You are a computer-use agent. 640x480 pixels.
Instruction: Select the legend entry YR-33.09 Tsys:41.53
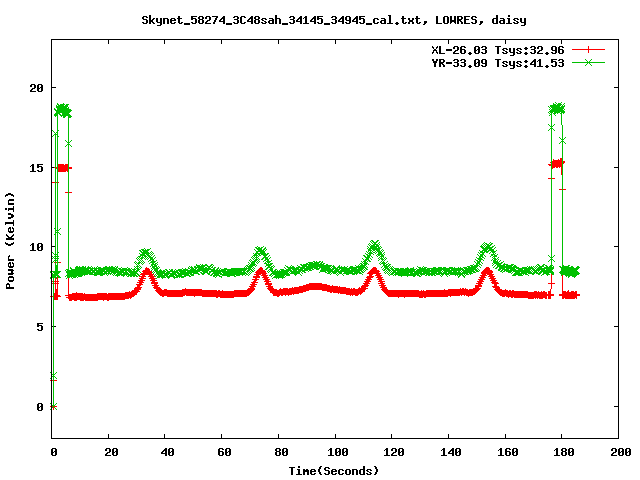(x=498, y=63)
